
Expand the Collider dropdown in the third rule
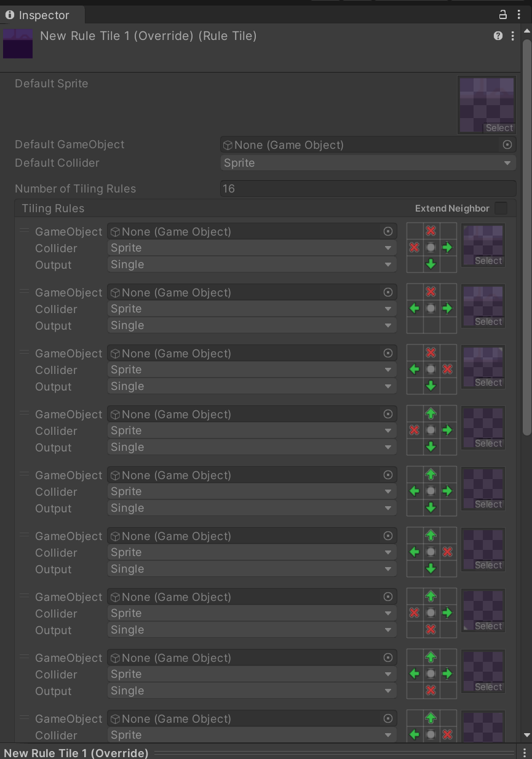click(x=251, y=370)
